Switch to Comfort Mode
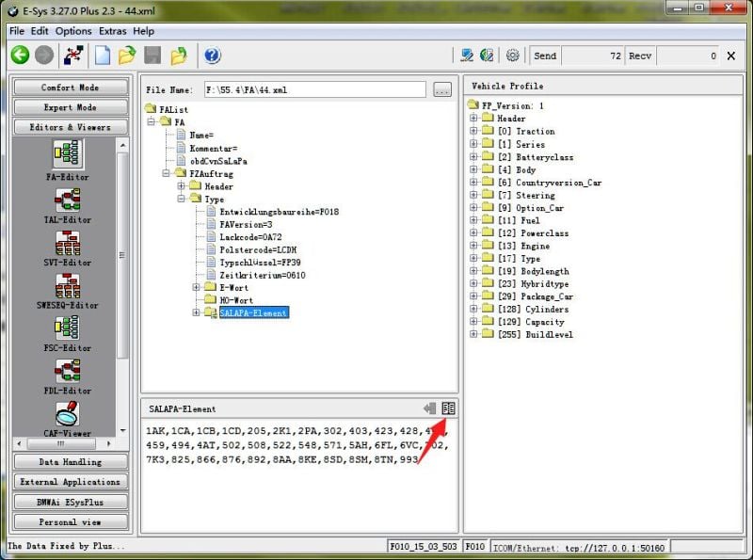 click(71, 88)
